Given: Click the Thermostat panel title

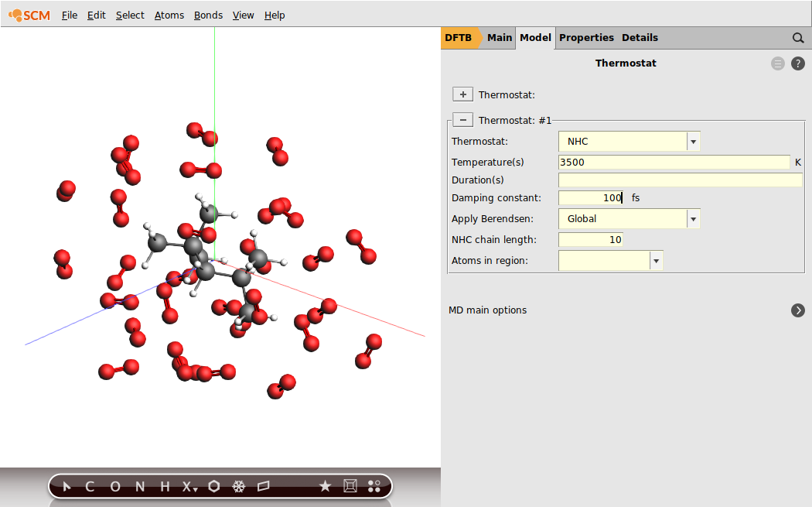Looking at the screenshot, I should (626, 63).
